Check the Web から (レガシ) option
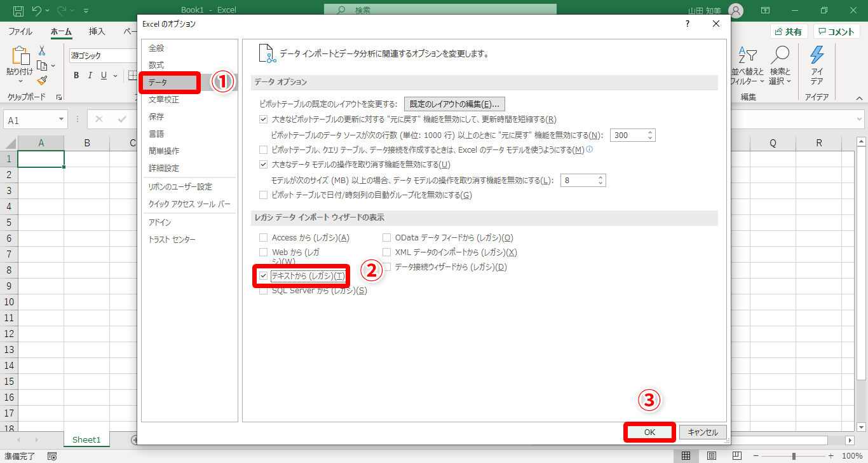Viewport: 868px width, 463px height. coord(264,252)
